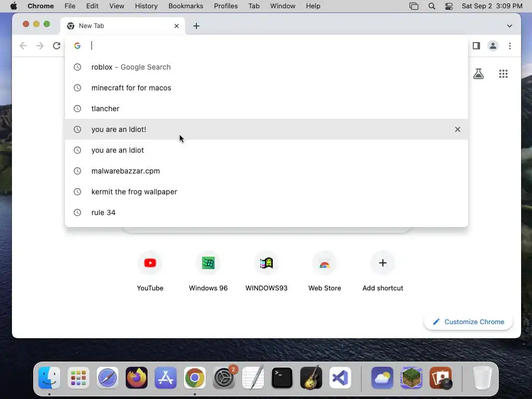
Task: Launch Minecraft from the Dock
Action: 411,378
